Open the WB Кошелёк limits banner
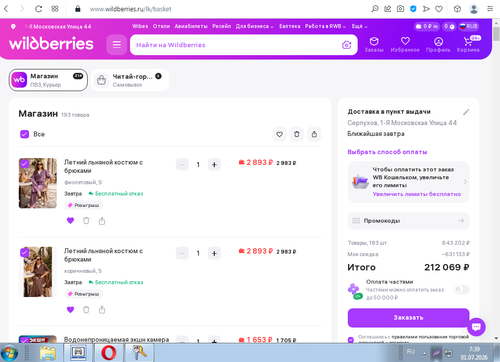This screenshot has height=362, width=500. (x=408, y=182)
